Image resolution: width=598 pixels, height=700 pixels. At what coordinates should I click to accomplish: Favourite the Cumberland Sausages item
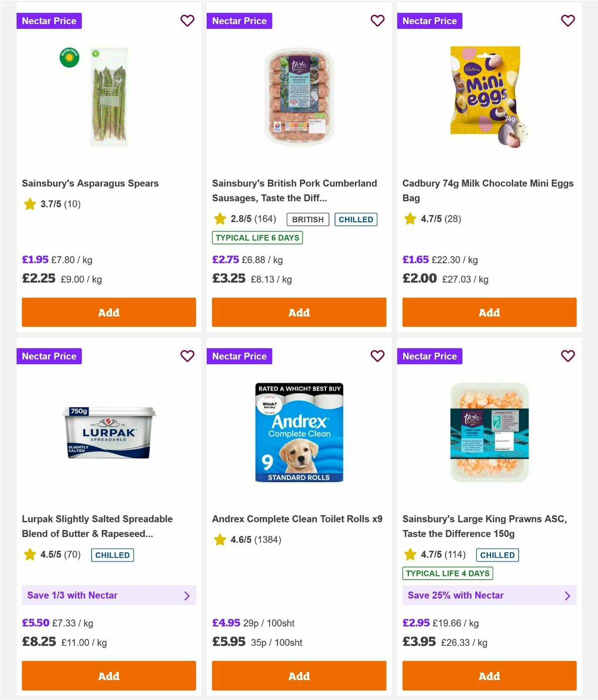(x=377, y=21)
